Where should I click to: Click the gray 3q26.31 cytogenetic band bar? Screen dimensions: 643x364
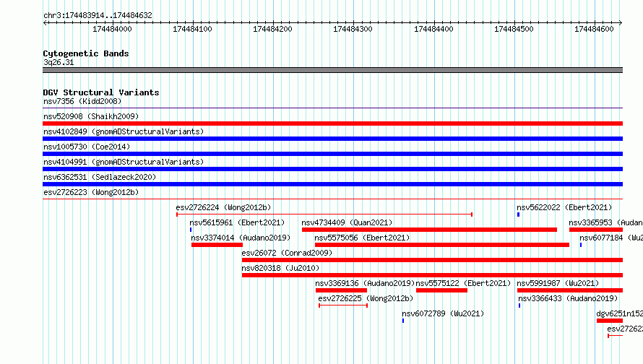(x=332, y=70)
